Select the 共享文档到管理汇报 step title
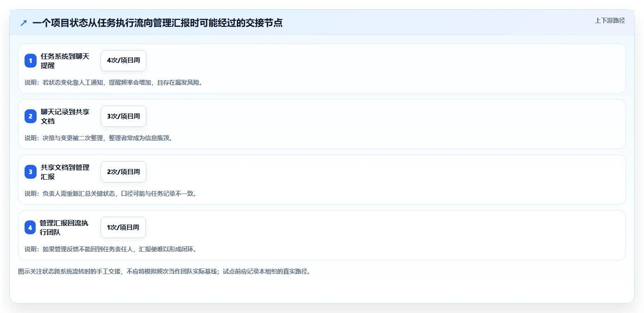Image resolution: width=644 pixels, height=313 pixels. click(65, 172)
